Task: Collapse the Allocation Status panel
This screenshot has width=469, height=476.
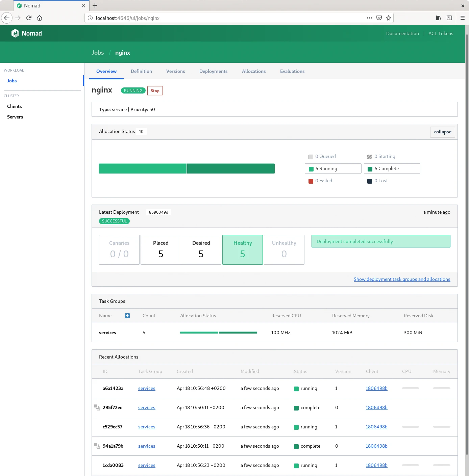Action: click(x=442, y=132)
